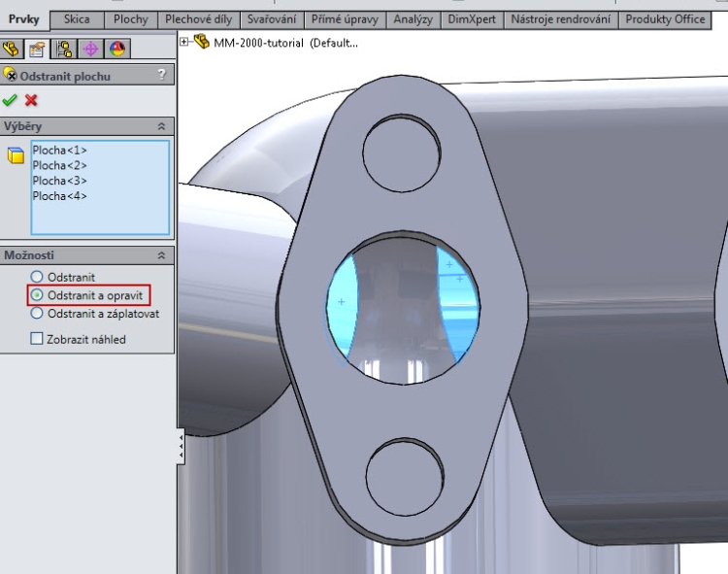The height and width of the screenshot is (574, 728).
Task: Collapse the Možnosti section
Action: [161, 254]
